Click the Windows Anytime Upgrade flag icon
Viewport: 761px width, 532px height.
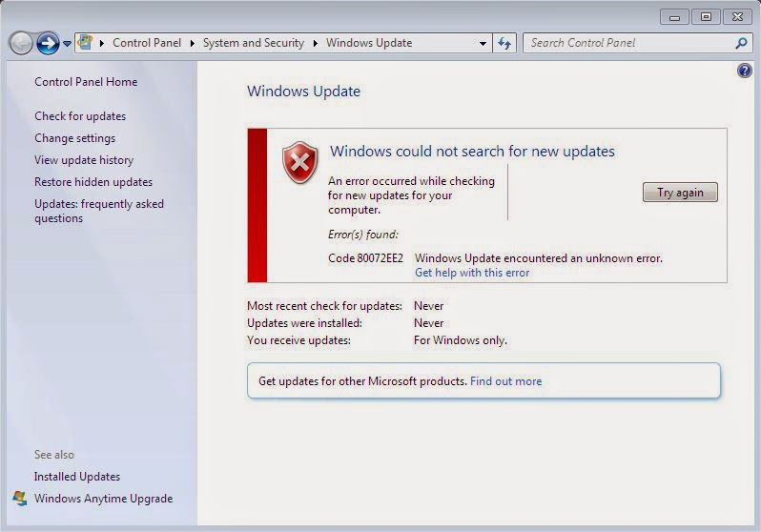point(20,499)
